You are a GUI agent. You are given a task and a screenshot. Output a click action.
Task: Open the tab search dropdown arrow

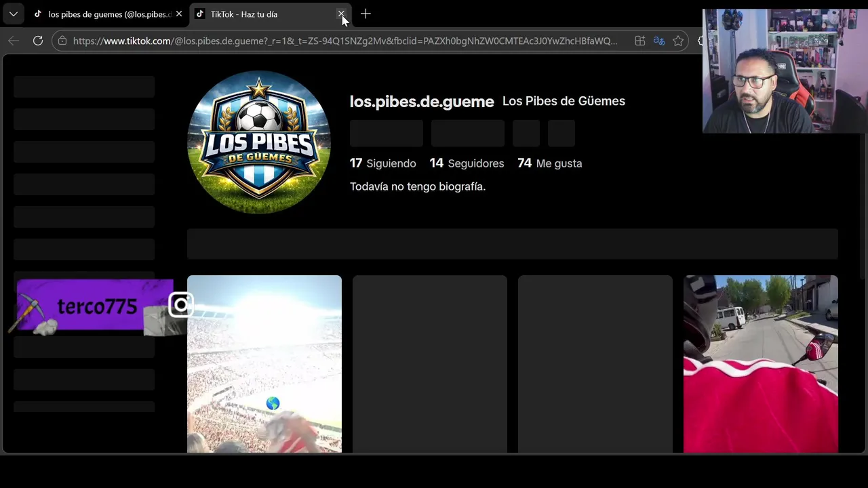click(x=13, y=14)
